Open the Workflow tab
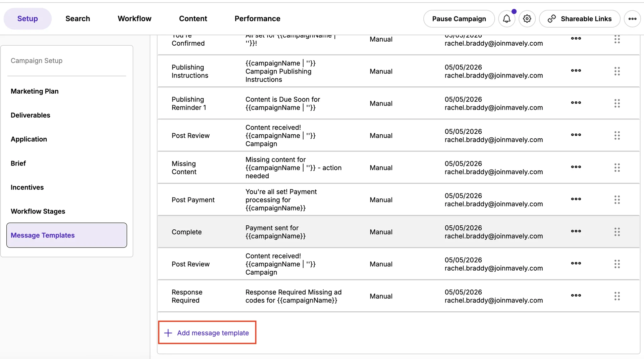The image size is (644, 359). click(x=135, y=19)
